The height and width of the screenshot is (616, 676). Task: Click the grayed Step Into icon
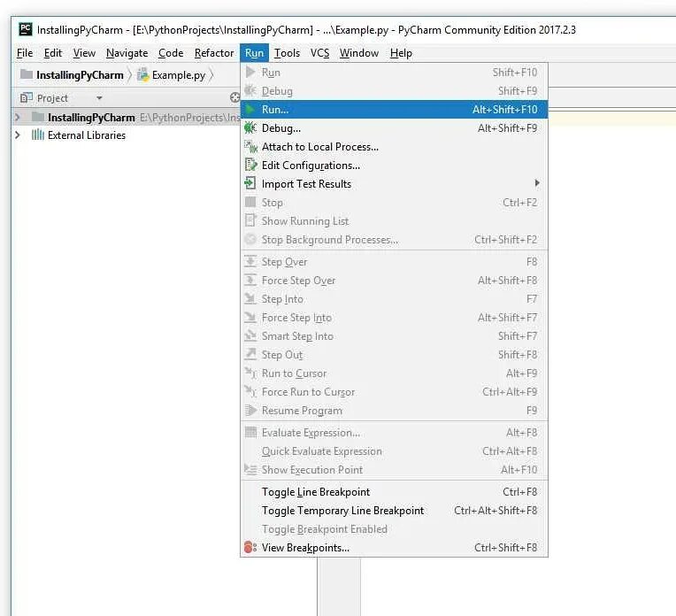[250, 299]
